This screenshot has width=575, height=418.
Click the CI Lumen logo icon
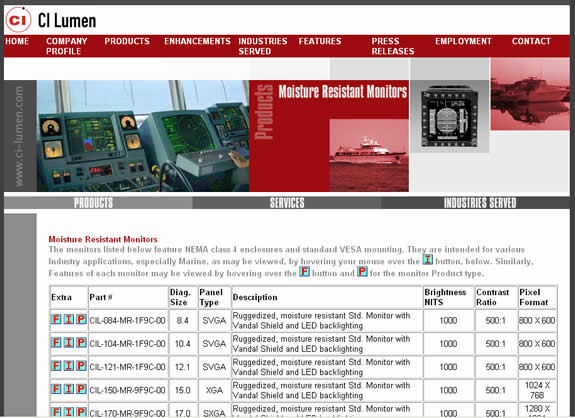tap(18, 20)
